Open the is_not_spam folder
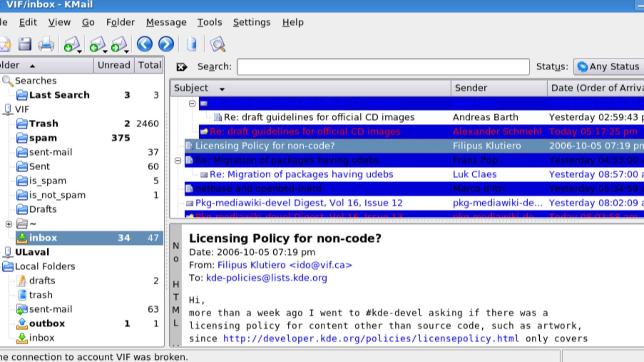Image resolution: width=644 pixels, height=362 pixels. point(57,195)
